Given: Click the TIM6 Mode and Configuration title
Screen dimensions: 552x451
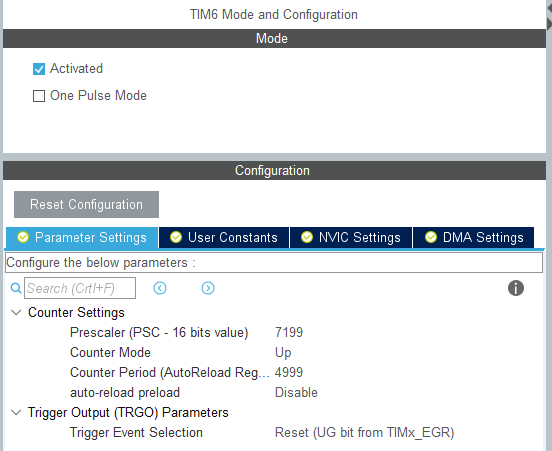Looking at the screenshot, I should pyautogui.click(x=274, y=14).
